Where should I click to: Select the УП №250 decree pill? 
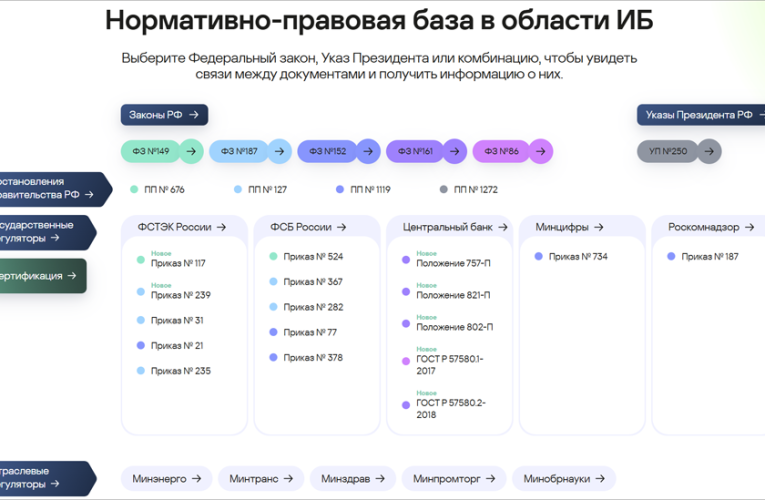[668, 151]
